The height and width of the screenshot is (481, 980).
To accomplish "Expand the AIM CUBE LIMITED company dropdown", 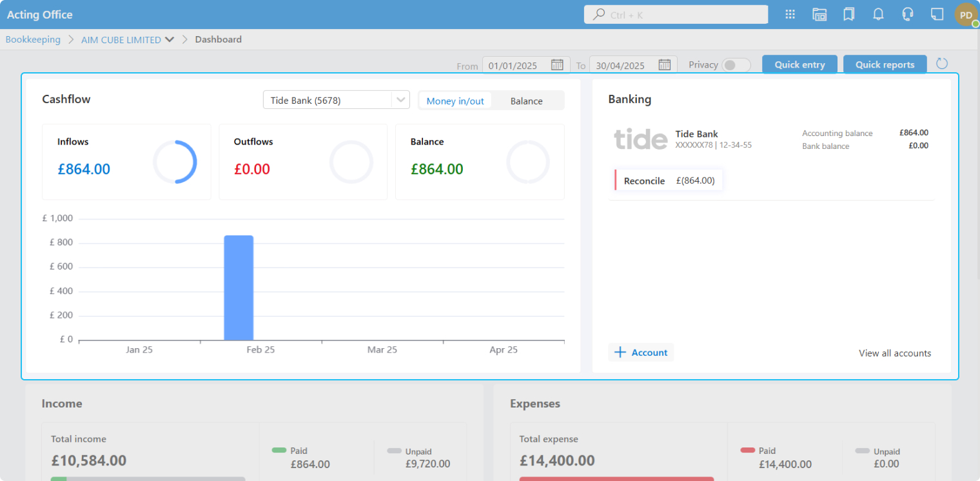I will (x=170, y=39).
